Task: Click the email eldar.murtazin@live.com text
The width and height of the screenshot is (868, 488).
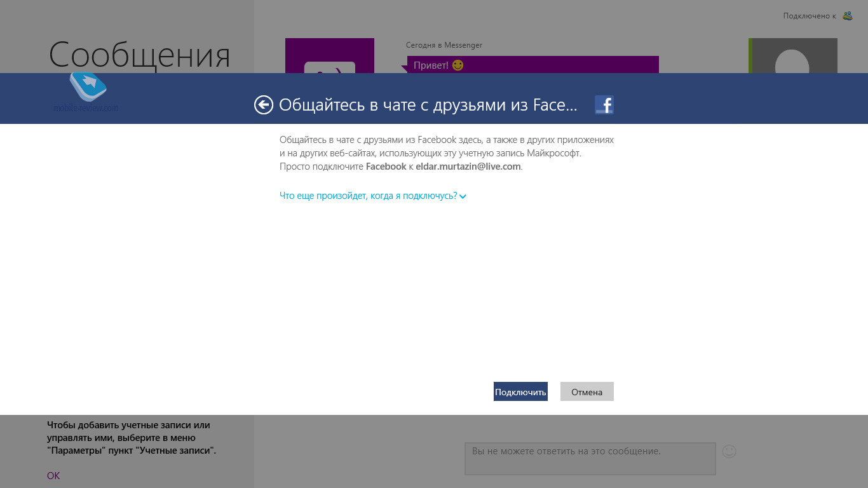Action: tap(468, 166)
